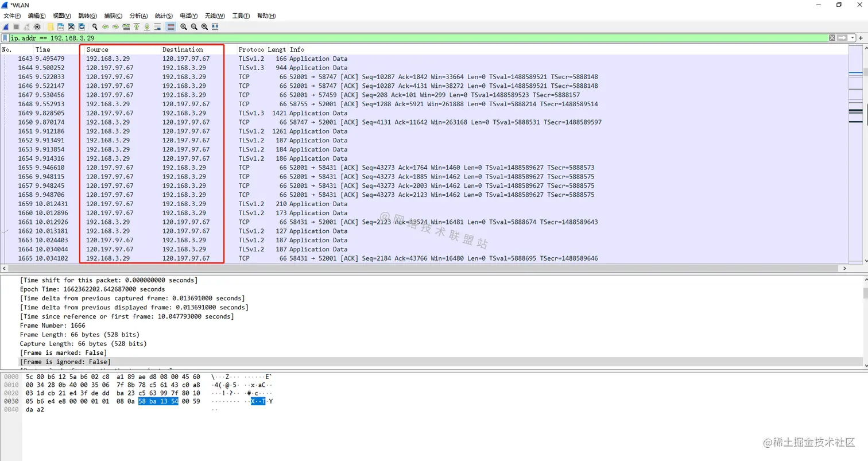Select the packet row numbered 1662
Viewport: 868px width, 461px height.
coord(425,231)
